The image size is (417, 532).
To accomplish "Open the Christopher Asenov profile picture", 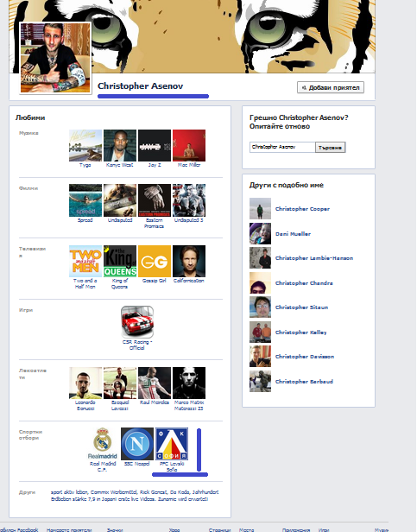I will coord(55,58).
